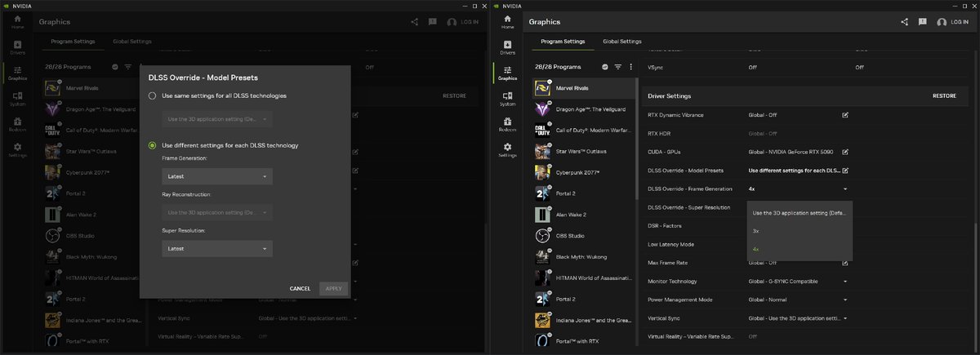The image size is (980, 355).
Task: Click APPLY in the DLSS Override dialog
Action: pos(333,289)
